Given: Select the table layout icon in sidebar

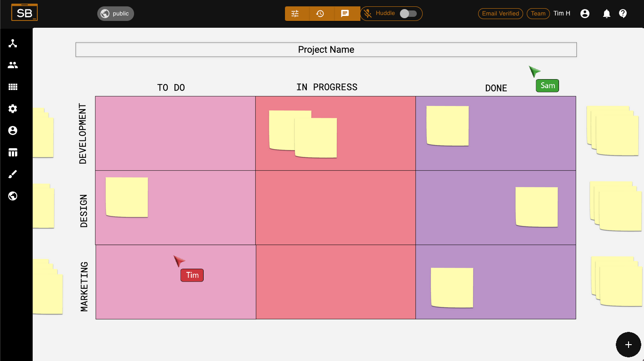Looking at the screenshot, I should click(13, 152).
